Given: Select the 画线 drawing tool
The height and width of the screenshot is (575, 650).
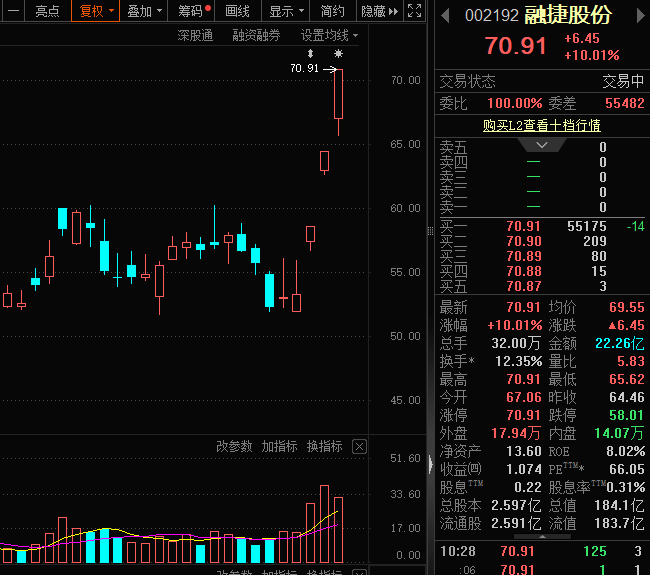Looking at the screenshot, I should pos(238,11).
